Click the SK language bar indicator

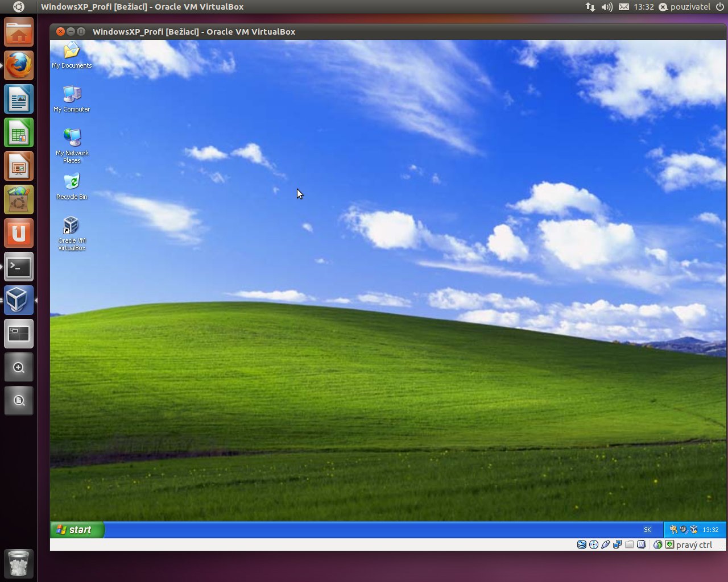(x=647, y=530)
